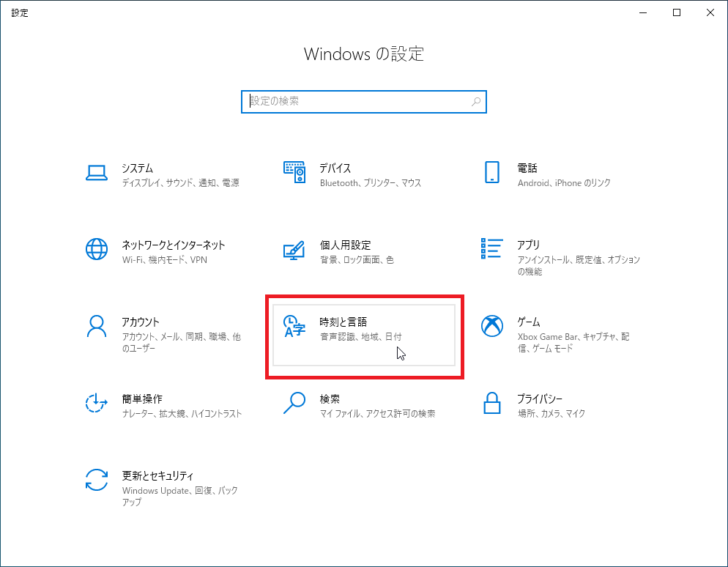
Task: Click the ディスプレイ、サウンド、通知、電源 description
Action: [x=181, y=183]
